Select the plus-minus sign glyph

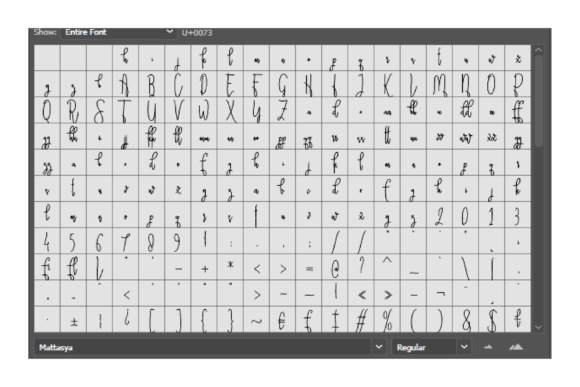(x=73, y=320)
